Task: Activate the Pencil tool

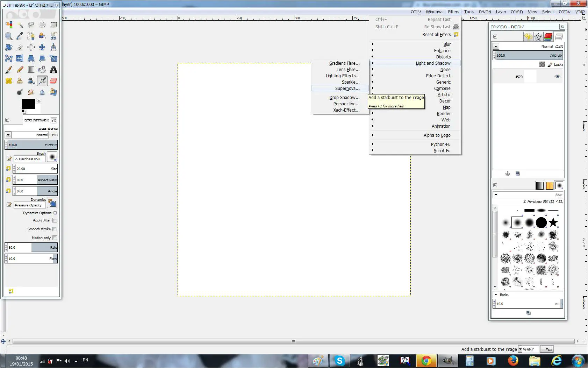Action: click(20, 70)
